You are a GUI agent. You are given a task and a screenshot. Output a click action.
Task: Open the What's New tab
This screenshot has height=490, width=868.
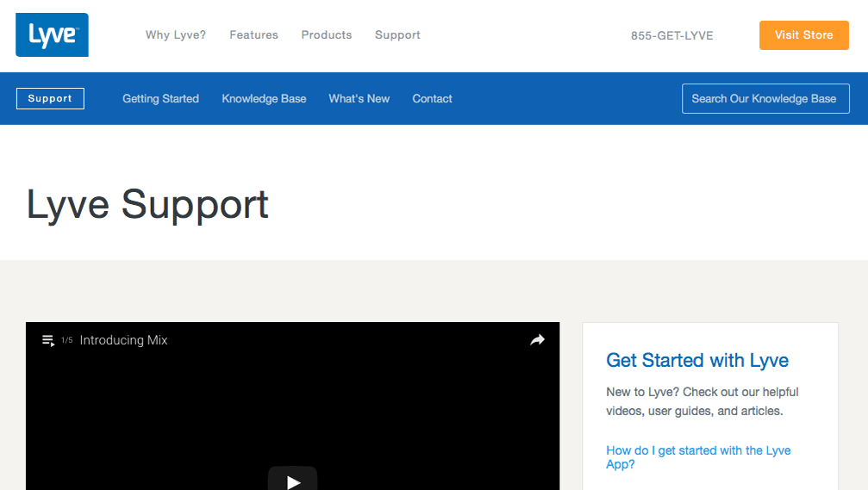click(x=359, y=98)
